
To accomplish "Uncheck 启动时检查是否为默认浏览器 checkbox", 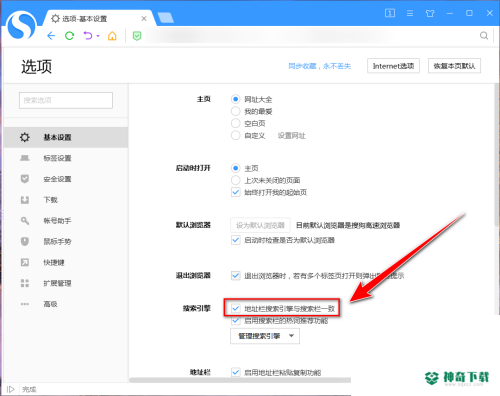I will click(x=235, y=240).
